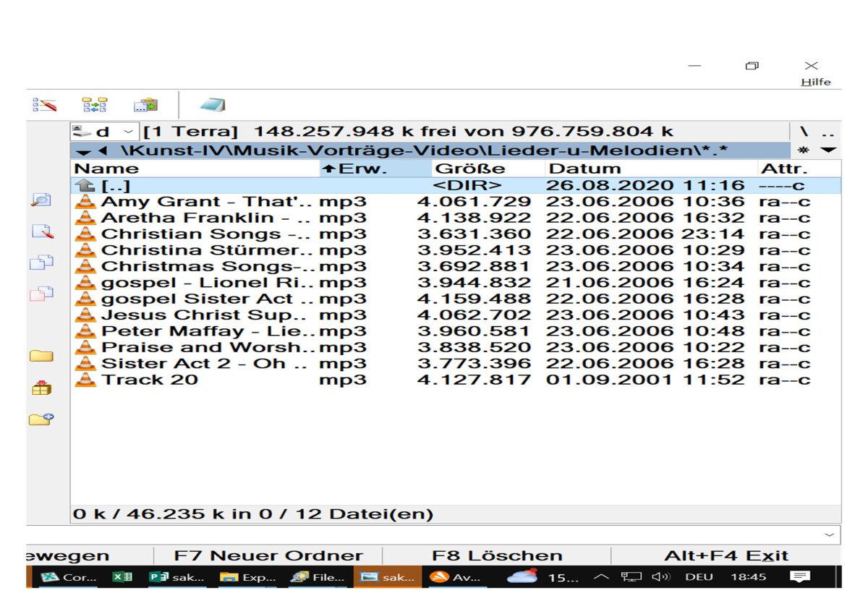Click the Multi-Rename tool icon in toolbar
This screenshot has width=868, height=614.
[44, 106]
